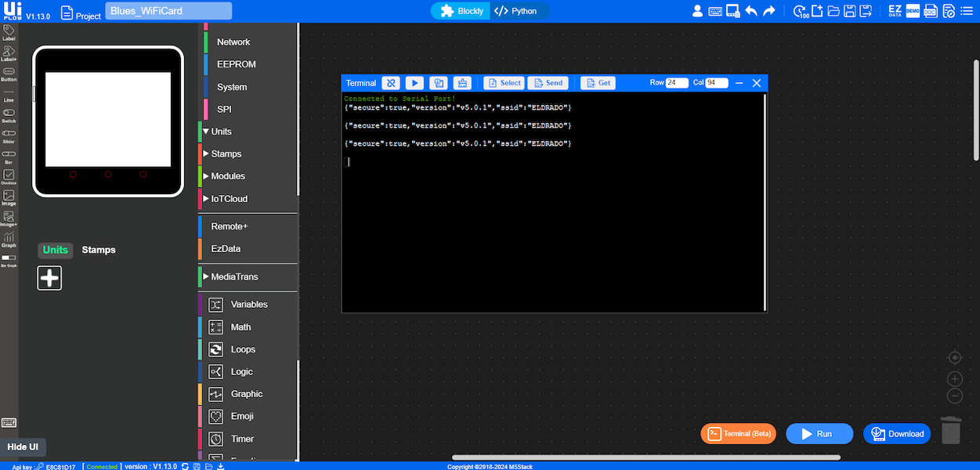The image size is (980, 470).
Task: Click the download arrow icon in status bar
Action: point(221,466)
